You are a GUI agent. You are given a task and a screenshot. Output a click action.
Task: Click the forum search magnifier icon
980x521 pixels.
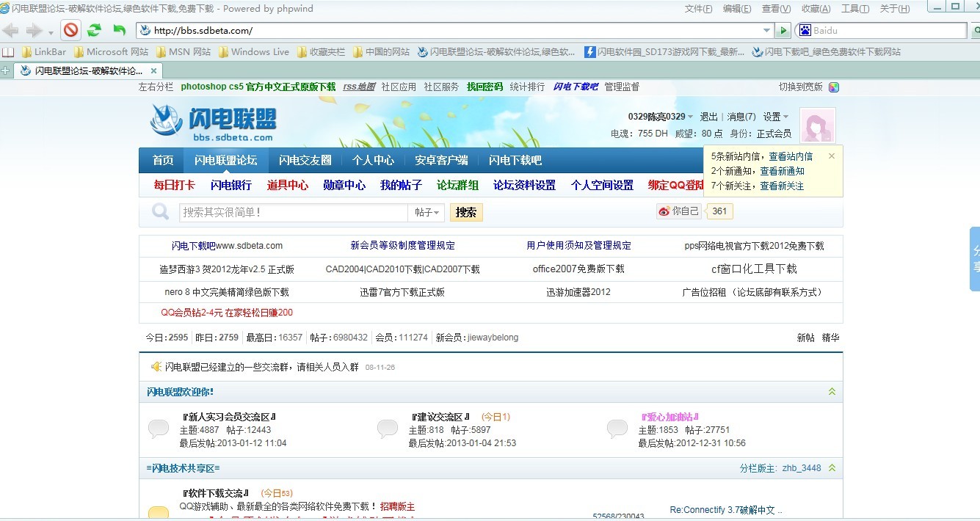(160, 212)
